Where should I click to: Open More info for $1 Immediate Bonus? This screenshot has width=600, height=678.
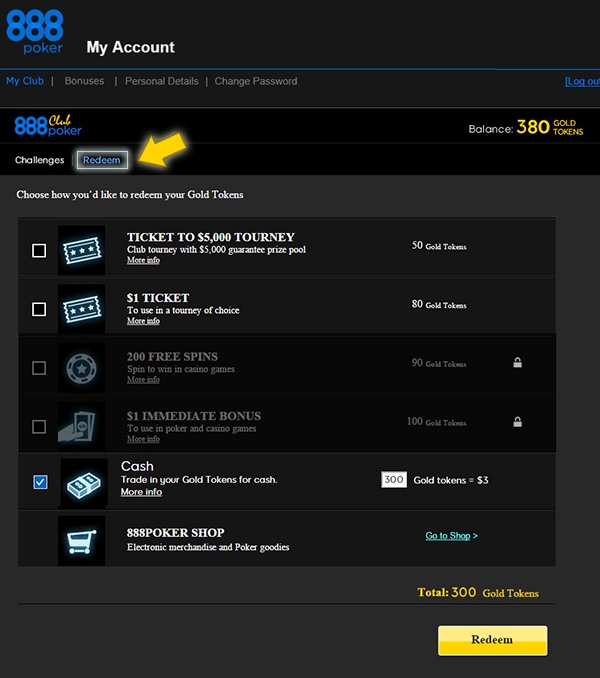(x=143, y=438)
